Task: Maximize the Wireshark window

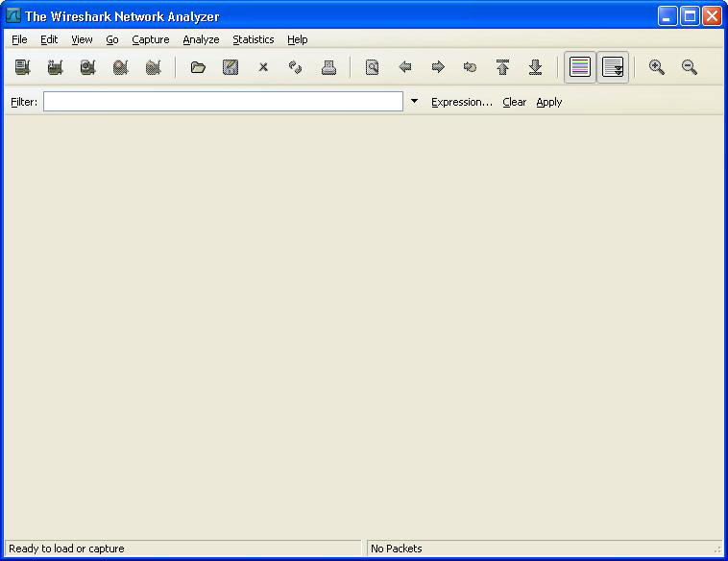Action: tap(690, 16)
